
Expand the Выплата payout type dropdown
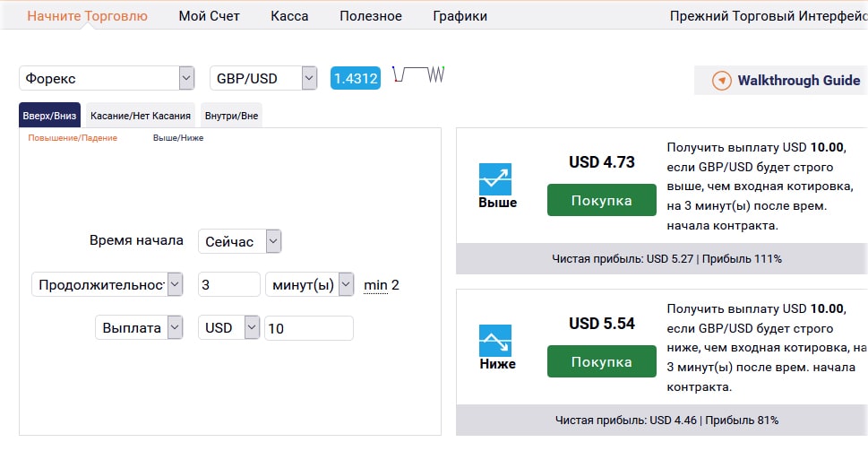pyautogui.click(x=139, y=328)
